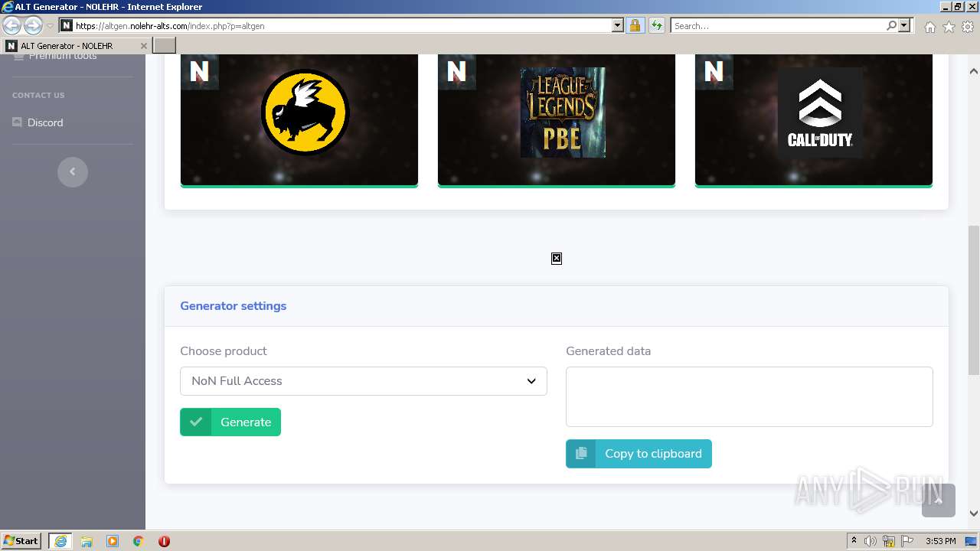Click the broken image placeholder icon
Image resolution: width=980 pixels, height=551 pixels.
point(557,259)
